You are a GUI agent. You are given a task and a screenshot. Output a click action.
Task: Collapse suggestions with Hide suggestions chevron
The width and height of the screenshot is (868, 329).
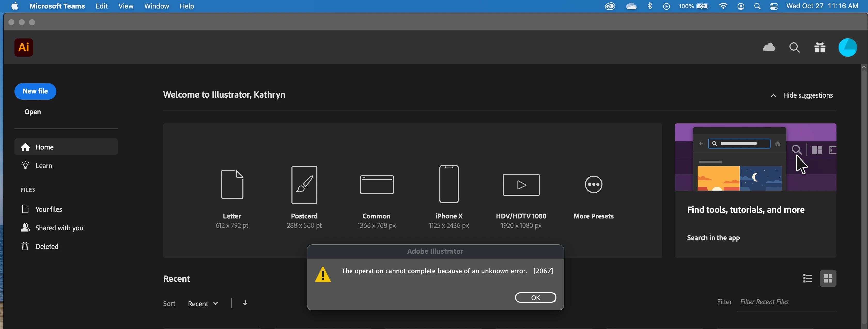point(773,96)
